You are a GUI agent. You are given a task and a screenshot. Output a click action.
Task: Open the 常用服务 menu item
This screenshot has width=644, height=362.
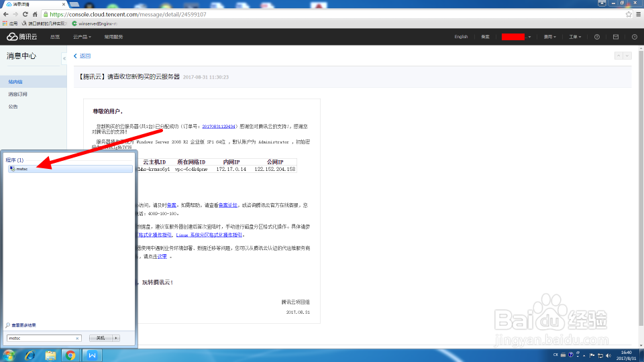point(113,37)
